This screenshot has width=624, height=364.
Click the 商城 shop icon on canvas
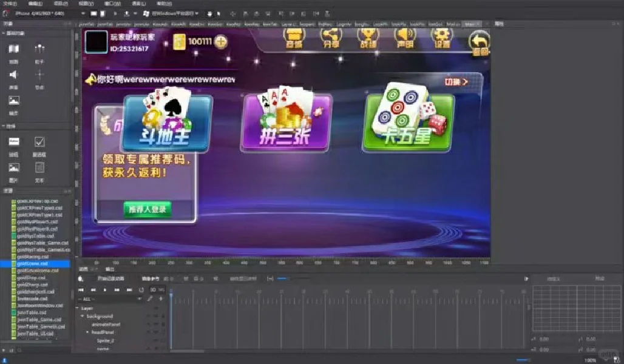tap(294, 39)
